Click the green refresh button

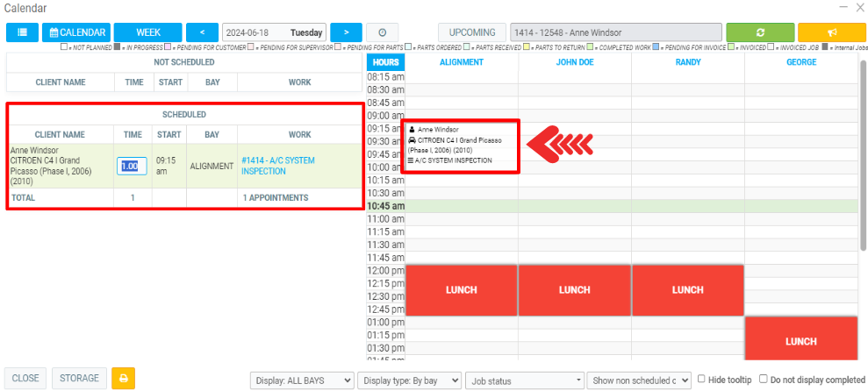pyautogui.click(x=759, y=32)
